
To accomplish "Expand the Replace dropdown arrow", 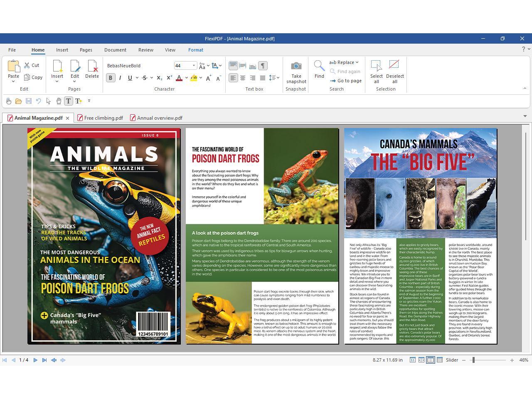I will 357,62.
